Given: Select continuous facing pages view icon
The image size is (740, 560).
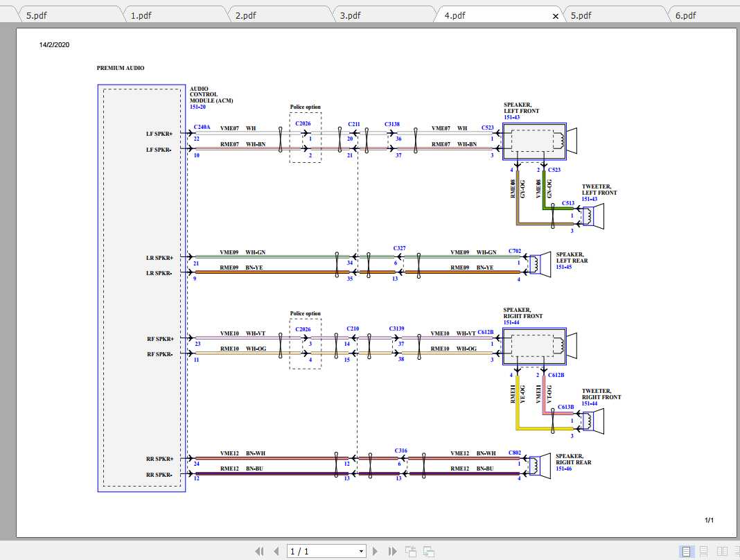Looking at the screenshot, I should coord(735,551).
